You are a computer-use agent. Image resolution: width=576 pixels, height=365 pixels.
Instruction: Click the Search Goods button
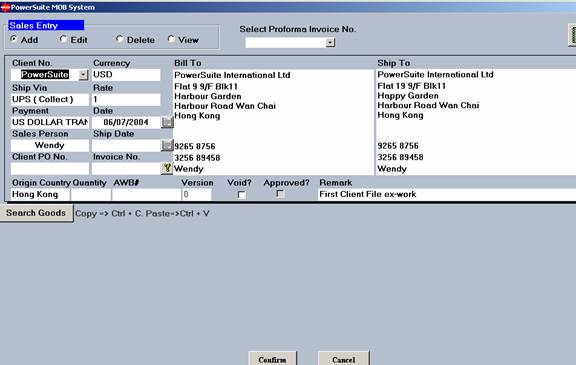(36, 213)
